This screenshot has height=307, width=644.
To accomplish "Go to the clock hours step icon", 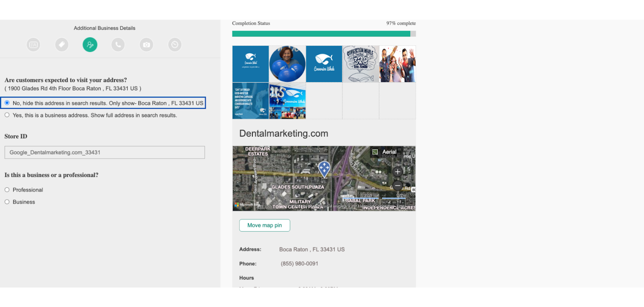I will pos(175,45).
